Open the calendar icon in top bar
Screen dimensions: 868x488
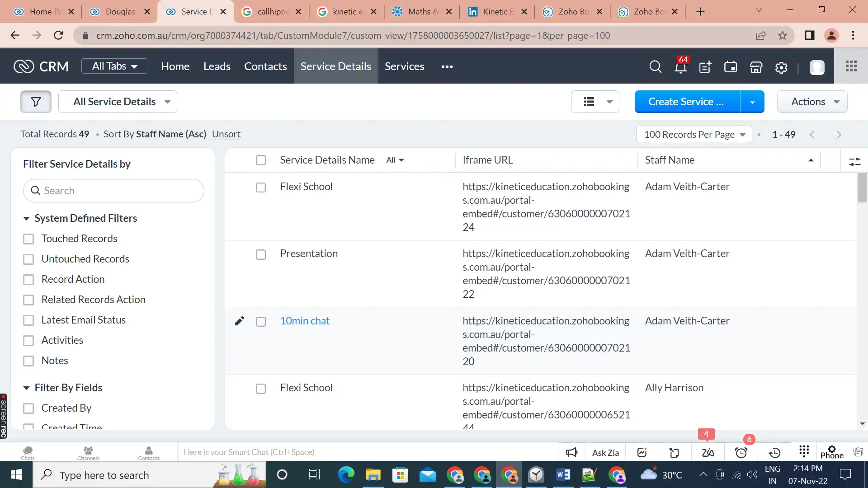click(x=730, y=67)
